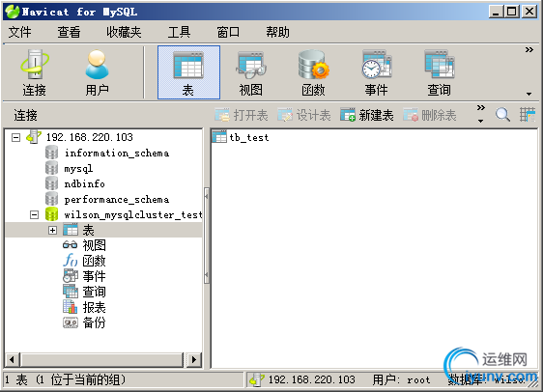Click tree horizontal scrollbar left arrow
Viewport: 543px width, 392px height.
pyautogui.click(x=13, y=360)
